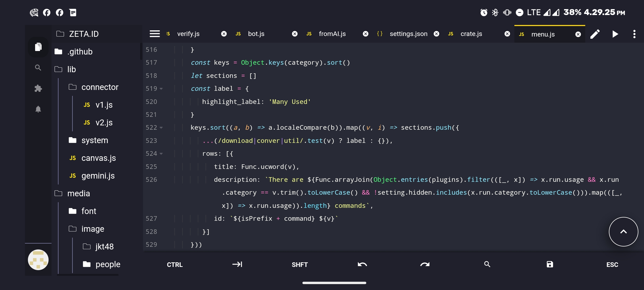The height and width of the screenshot is (290, 644).
Task: Open the sidebar search icon
Action: pyautogui.click(x=38, y=68)
